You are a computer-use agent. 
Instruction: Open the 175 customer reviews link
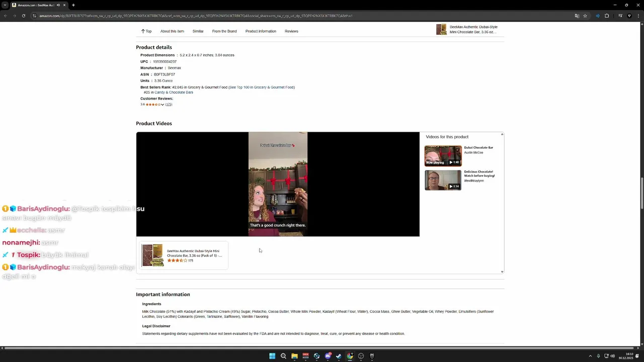pyautogui.click(x=169, y=105)
